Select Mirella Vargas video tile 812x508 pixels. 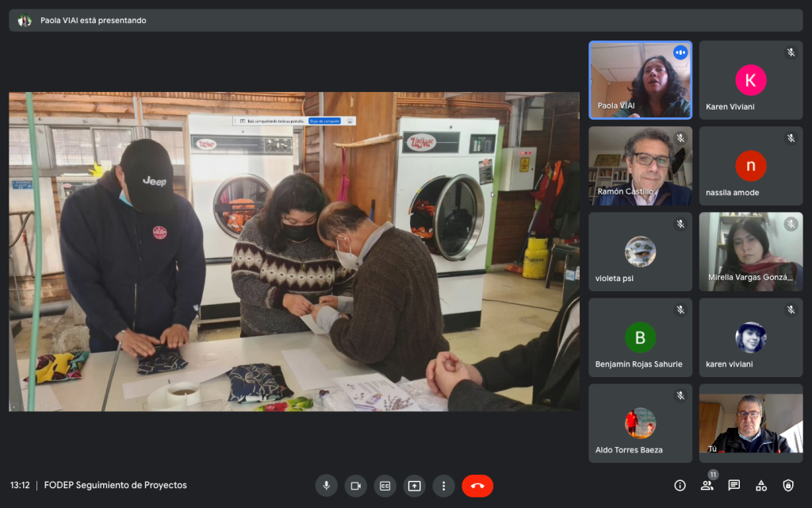pyautogui.click(x=750, y=252)
